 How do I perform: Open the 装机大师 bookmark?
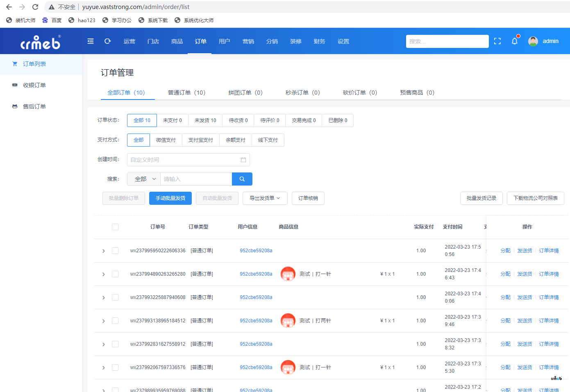(x=20, y=20)
